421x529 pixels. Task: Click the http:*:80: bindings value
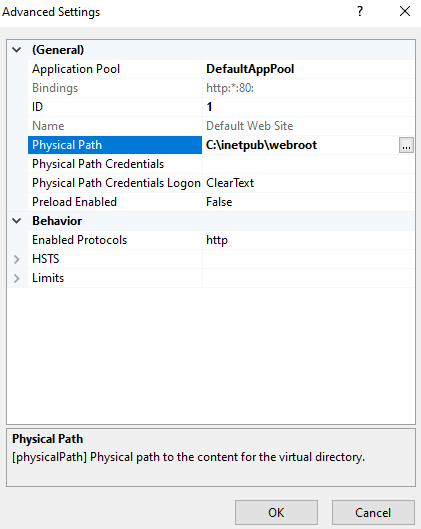tap(230, 88)
